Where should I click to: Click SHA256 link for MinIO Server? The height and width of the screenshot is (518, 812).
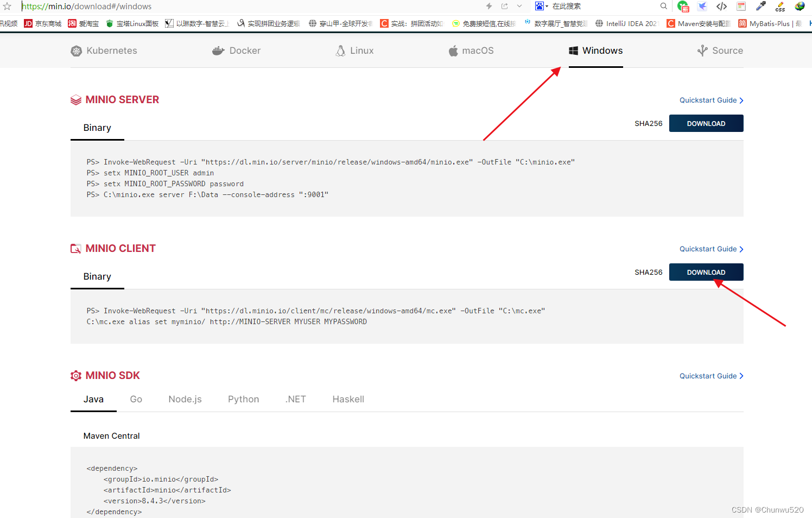(649, 123)
